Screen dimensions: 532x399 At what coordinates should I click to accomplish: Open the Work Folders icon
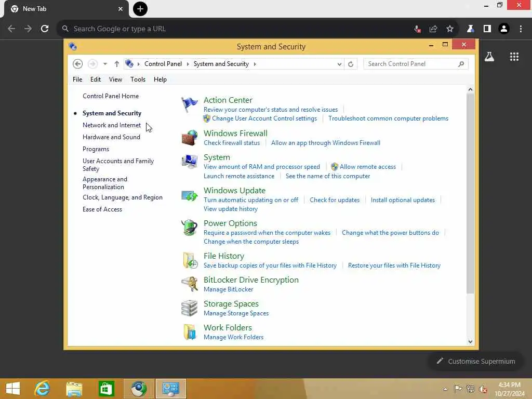click(190, 332)
